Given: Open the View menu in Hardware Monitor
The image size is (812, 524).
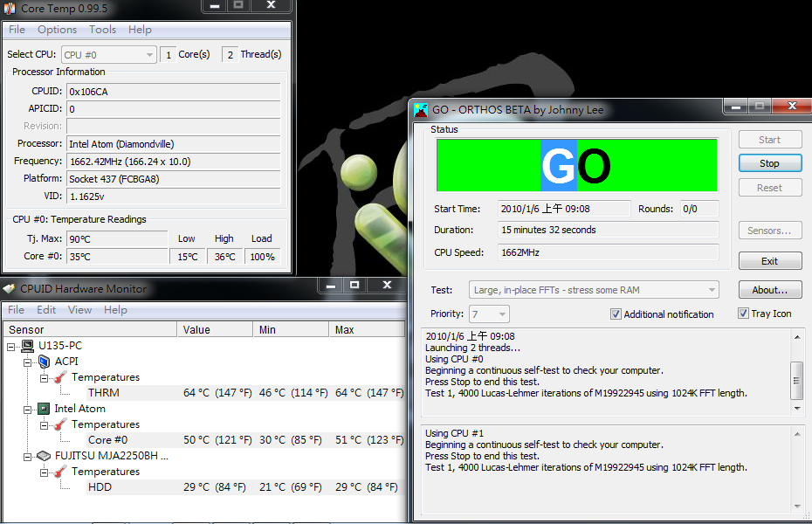Looking at the screenshot, I should tap(79, 310).
